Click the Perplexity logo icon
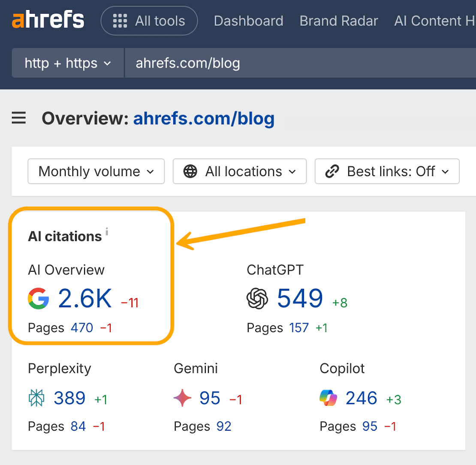This screenshot has width=476, height=465. (x=37, y=398)
